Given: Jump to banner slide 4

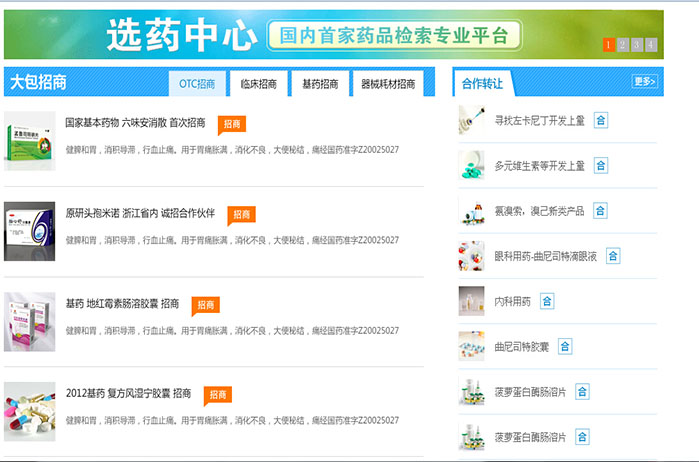Looking at the screenshot, I should pos(650,45).
